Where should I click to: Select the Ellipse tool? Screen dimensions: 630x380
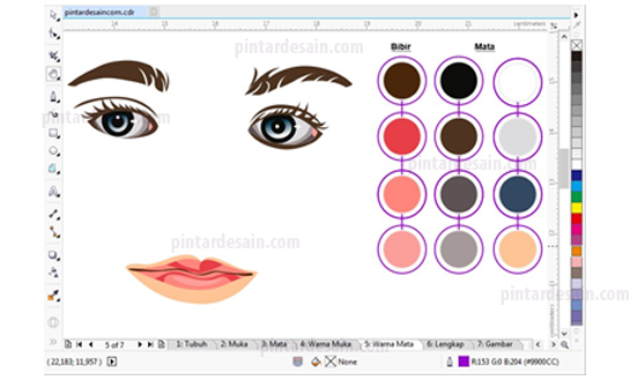coord(53,151)
